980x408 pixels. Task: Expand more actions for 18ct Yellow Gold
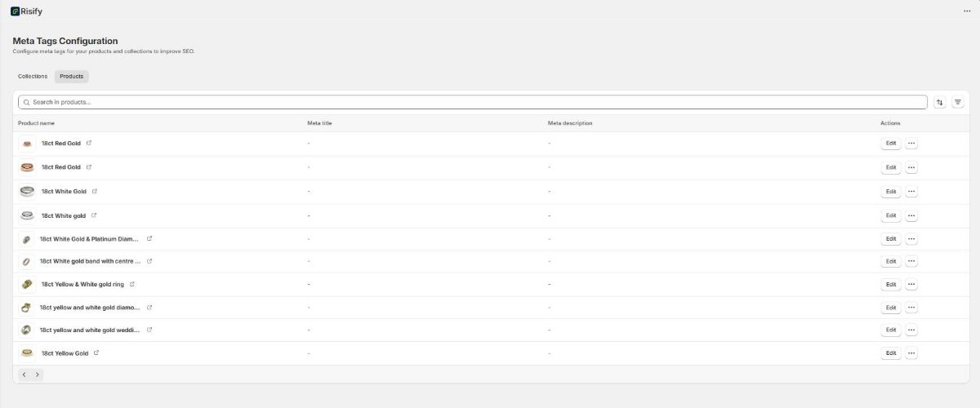pos(911,353)
